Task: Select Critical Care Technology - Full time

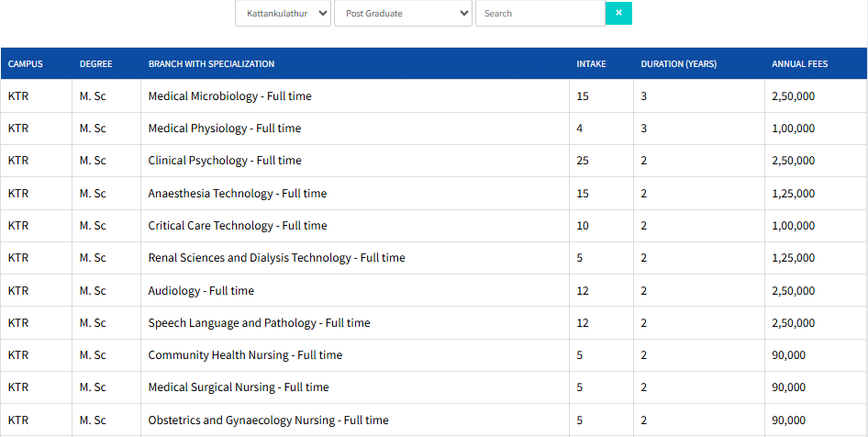Action: click(237, 226)
